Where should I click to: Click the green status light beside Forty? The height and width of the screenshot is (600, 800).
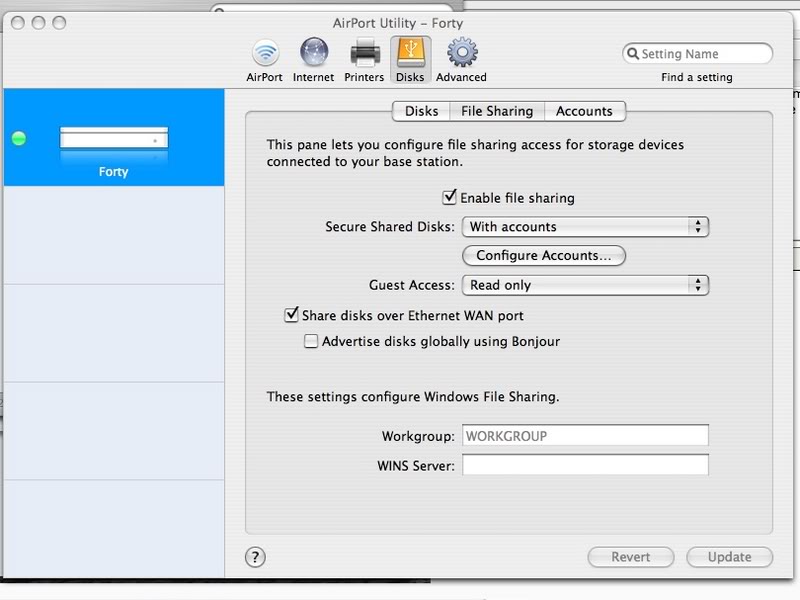click(19, 138)
